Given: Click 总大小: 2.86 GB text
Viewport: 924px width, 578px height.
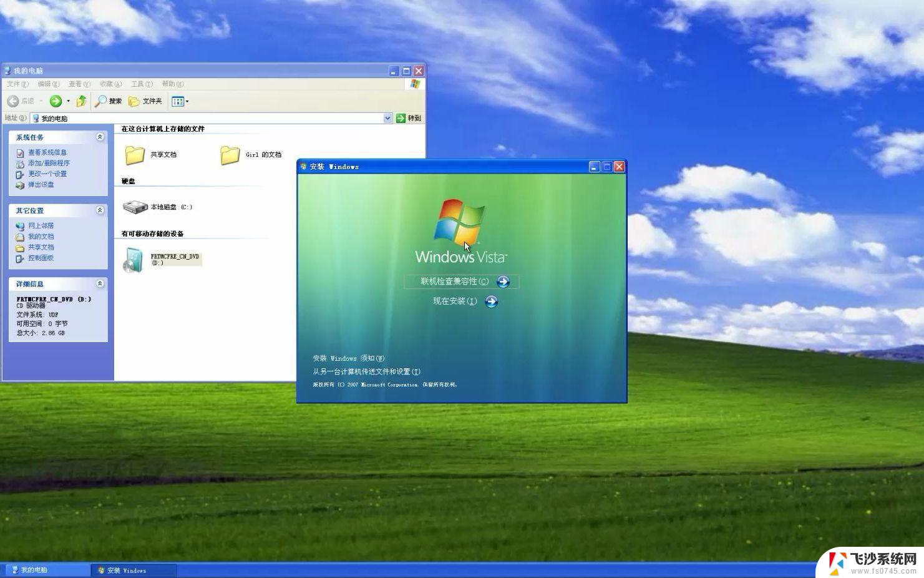Looking at the screenshot, I should point(41,333).
